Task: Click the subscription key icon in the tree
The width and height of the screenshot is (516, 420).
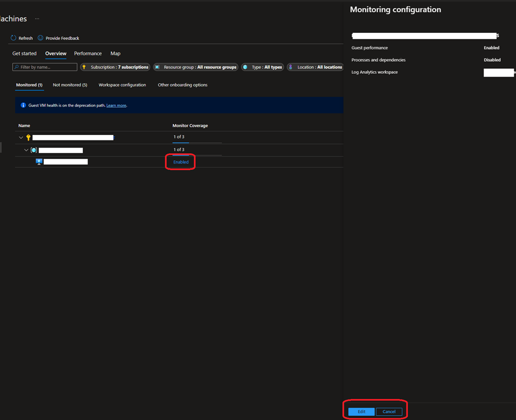Action: pyautogui.click(x=28, y=137)
